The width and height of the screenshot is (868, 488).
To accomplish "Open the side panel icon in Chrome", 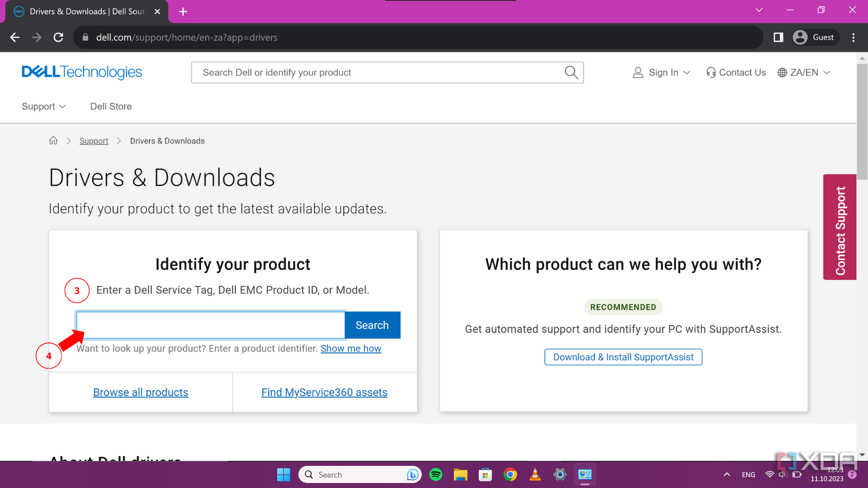I will [x=778, y=38].
